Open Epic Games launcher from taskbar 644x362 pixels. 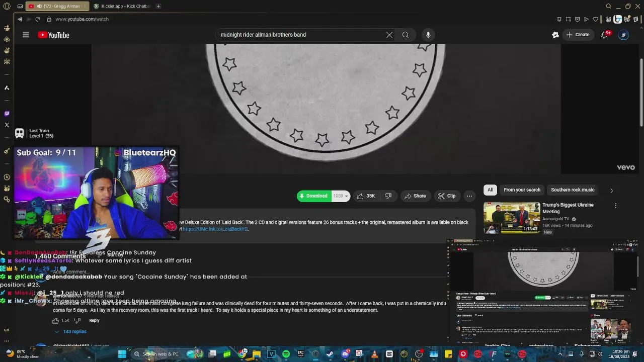click(x=301, y=354)
